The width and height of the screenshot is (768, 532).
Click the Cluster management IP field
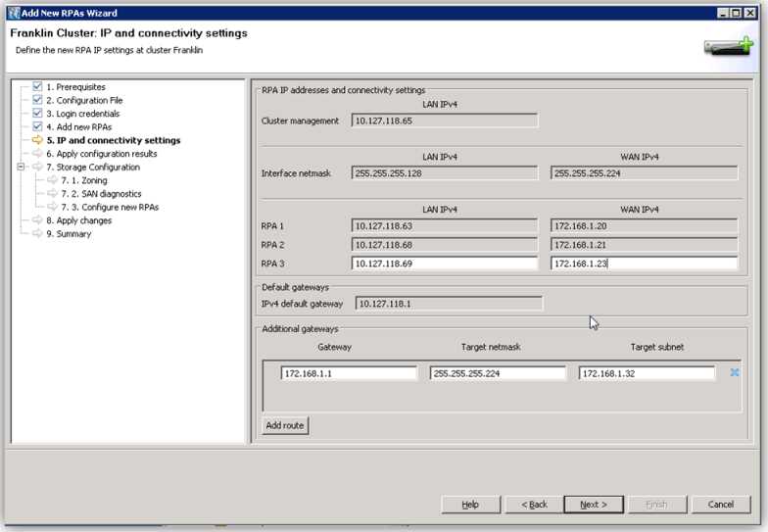point(445,121)
